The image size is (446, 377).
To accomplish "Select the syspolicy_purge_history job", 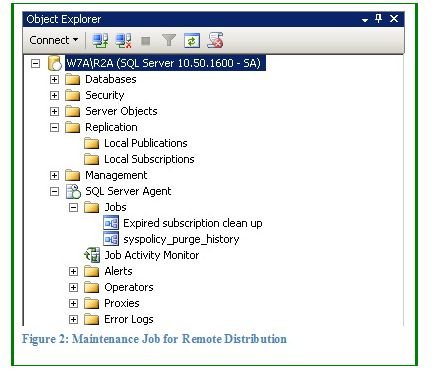I will tap(181, 239).
